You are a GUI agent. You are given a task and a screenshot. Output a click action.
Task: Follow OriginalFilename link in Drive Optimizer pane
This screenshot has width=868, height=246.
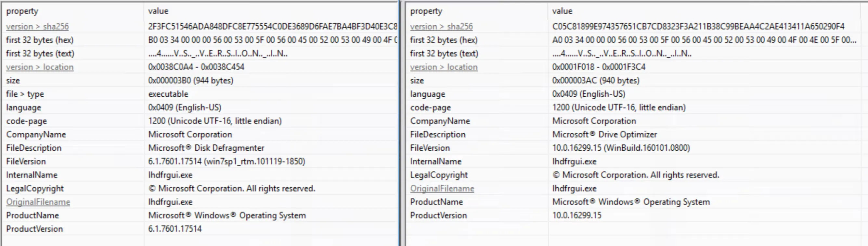coord(442,189)
